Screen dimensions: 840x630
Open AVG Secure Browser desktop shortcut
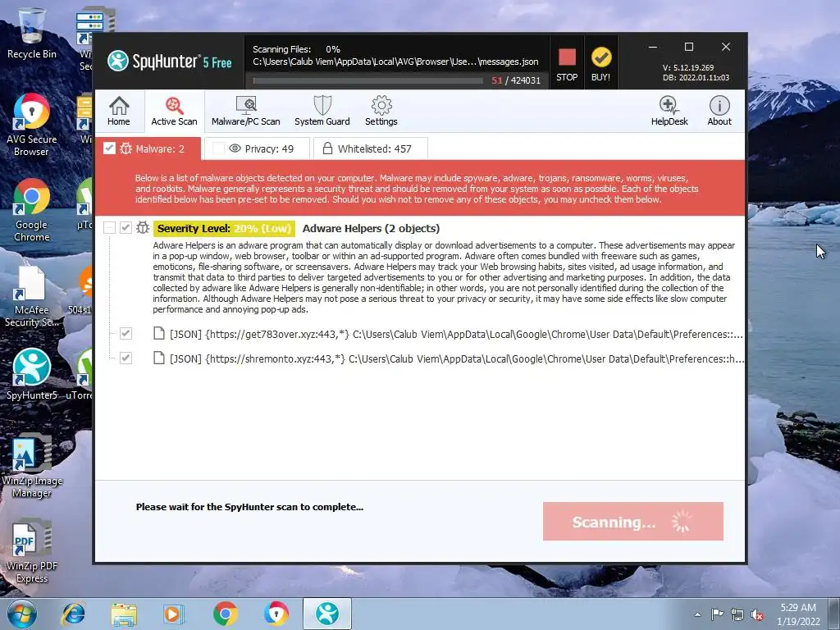pos(32,125)
